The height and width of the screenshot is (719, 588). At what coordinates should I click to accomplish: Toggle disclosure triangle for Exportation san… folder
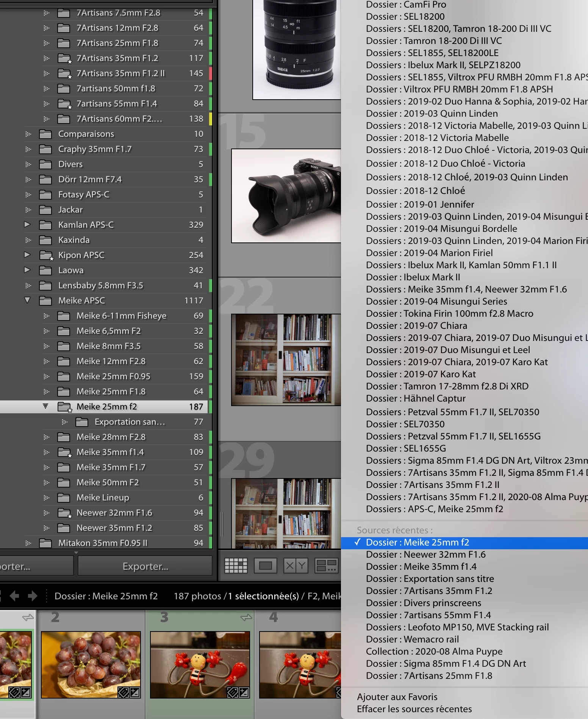click(x=64, y=422)
